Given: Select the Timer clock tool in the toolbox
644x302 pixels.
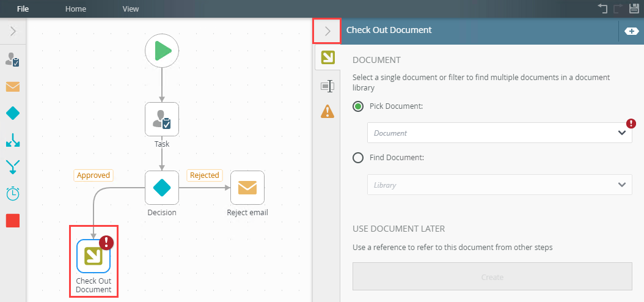Looking at the screenshot, I should coord(13,193).
